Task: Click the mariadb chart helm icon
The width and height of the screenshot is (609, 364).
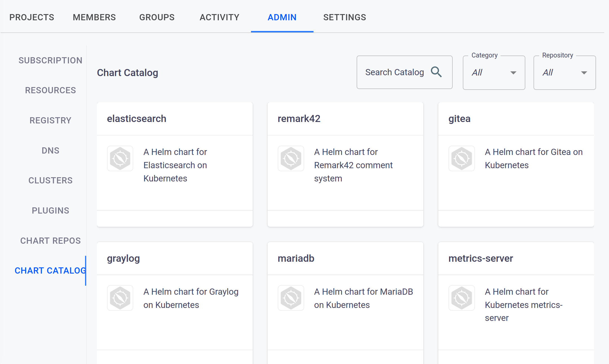Action: 291,298
